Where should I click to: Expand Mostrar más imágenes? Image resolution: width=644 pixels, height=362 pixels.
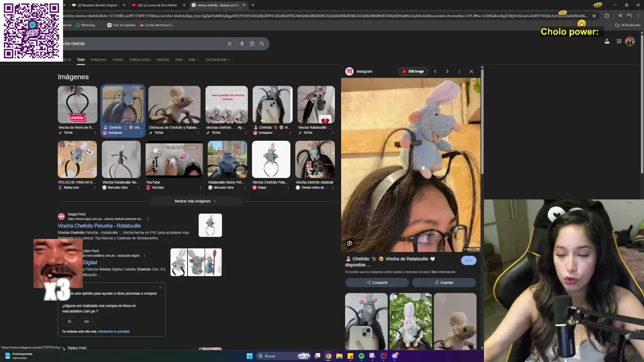click(195, 201)
